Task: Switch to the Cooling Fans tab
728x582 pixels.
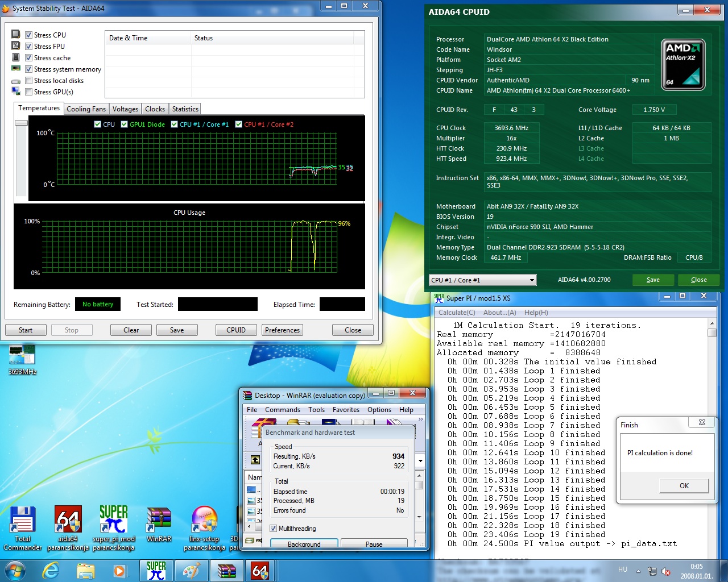Action: 86,109
